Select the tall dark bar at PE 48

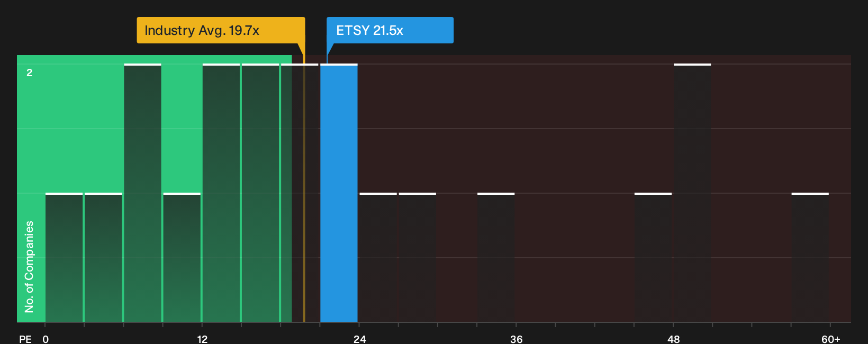pyautogui.click(x=692, y=193)
